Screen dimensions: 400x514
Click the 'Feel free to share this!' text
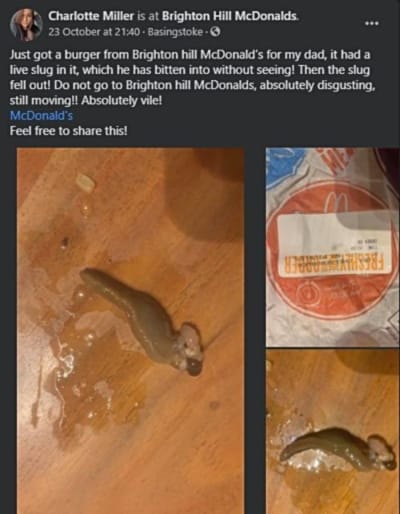(x=68, y=131)
